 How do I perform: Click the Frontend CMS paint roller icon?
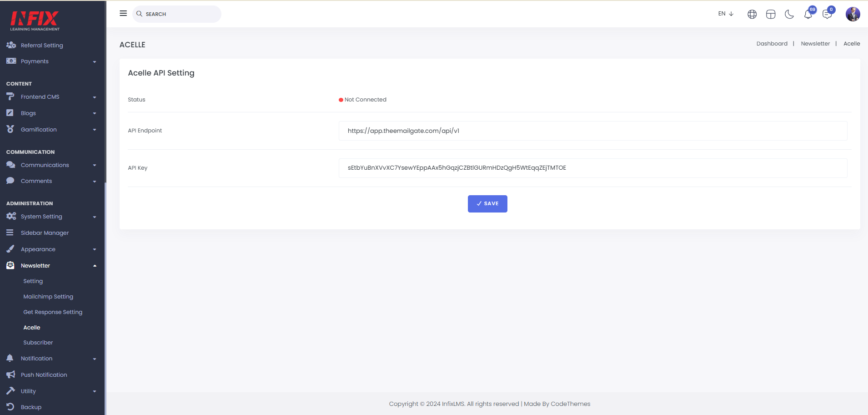(10, 96)
